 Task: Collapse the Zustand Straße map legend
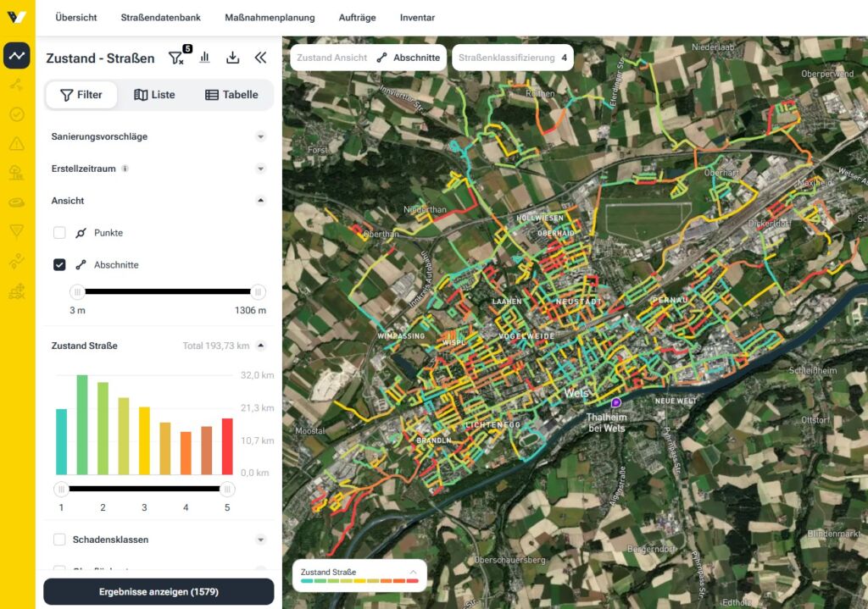(413, 572)
